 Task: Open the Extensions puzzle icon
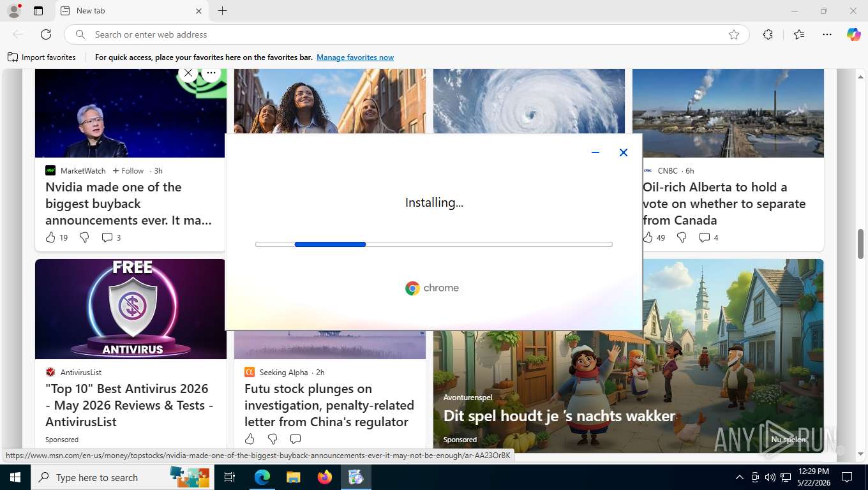[x=768, y=34]
